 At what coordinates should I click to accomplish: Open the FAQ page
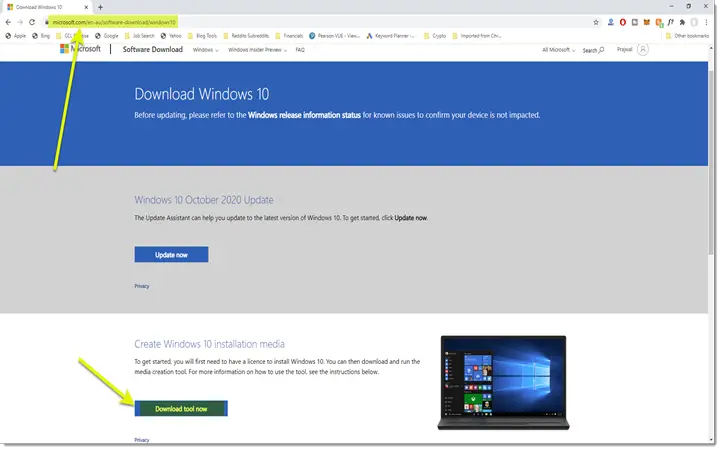coord(300,50)
